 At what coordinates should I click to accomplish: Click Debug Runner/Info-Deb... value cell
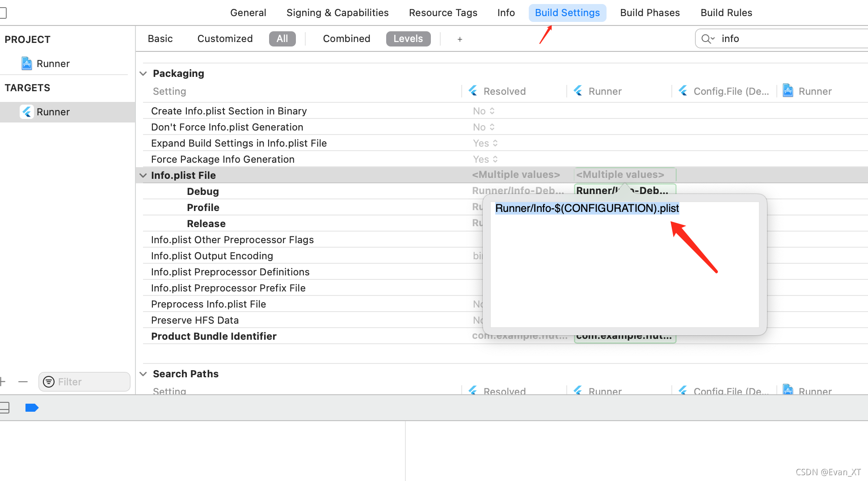click(x=625, y=190)
